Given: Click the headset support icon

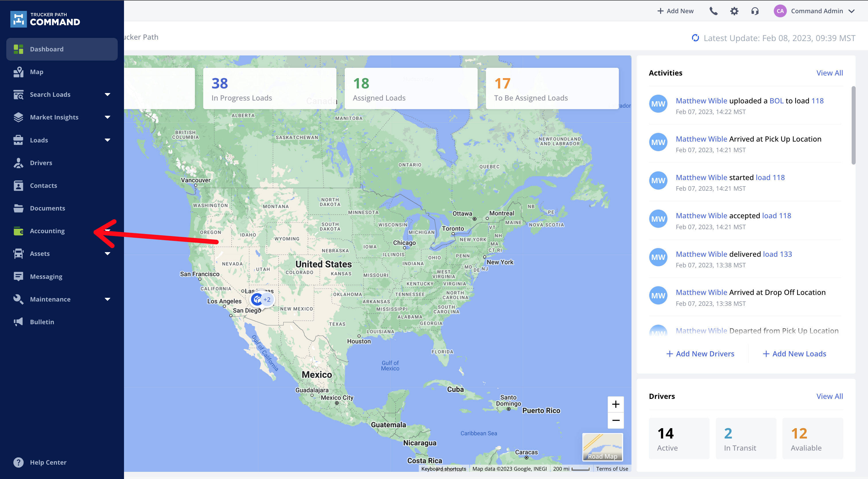Looking at the screenshot, I should tap(755, 11).
